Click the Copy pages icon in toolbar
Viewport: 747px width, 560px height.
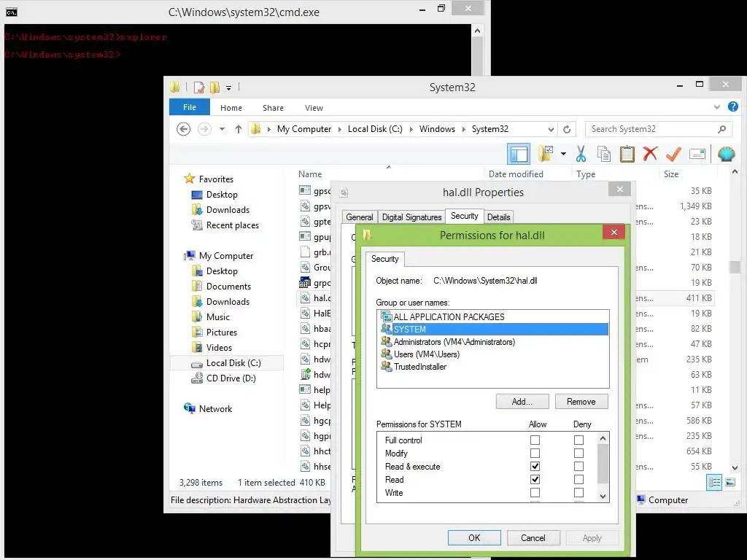[603, 155]
